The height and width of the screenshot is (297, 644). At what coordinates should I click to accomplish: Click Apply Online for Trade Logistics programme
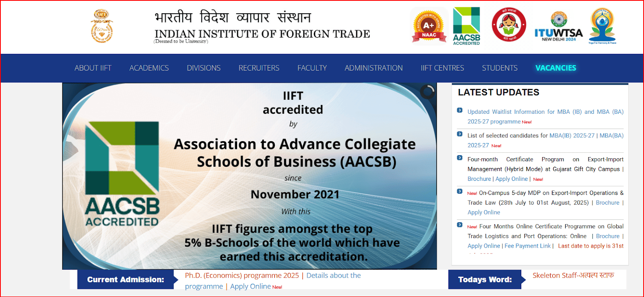(x=484, y=246)
